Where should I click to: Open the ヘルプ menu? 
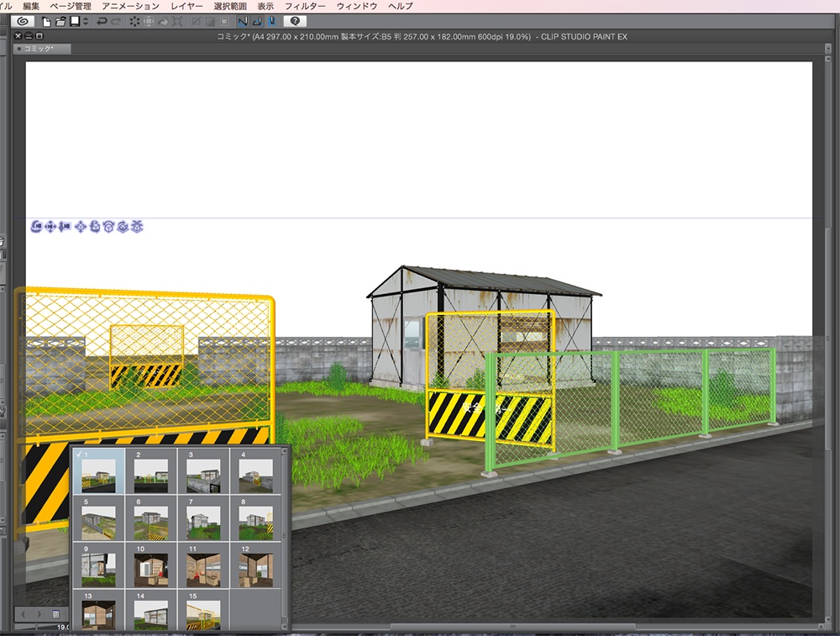tap(400, 6)
